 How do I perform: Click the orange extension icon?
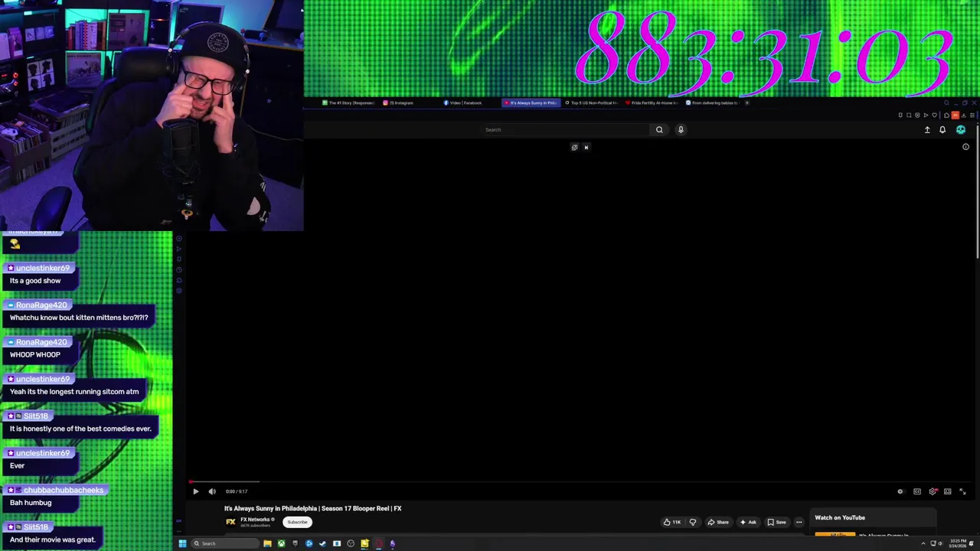tap(955, 115)
